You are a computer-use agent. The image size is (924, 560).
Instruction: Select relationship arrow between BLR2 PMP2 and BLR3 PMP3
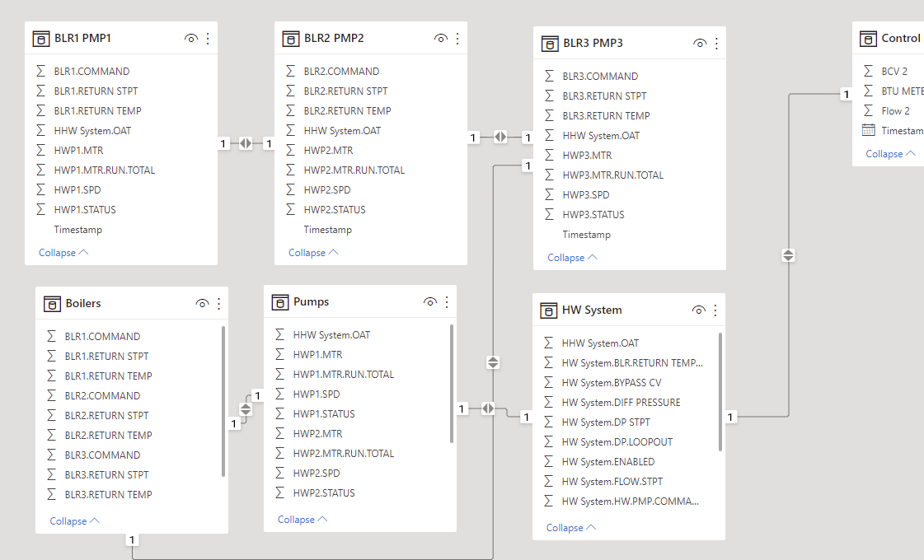(x=500, y=138)
